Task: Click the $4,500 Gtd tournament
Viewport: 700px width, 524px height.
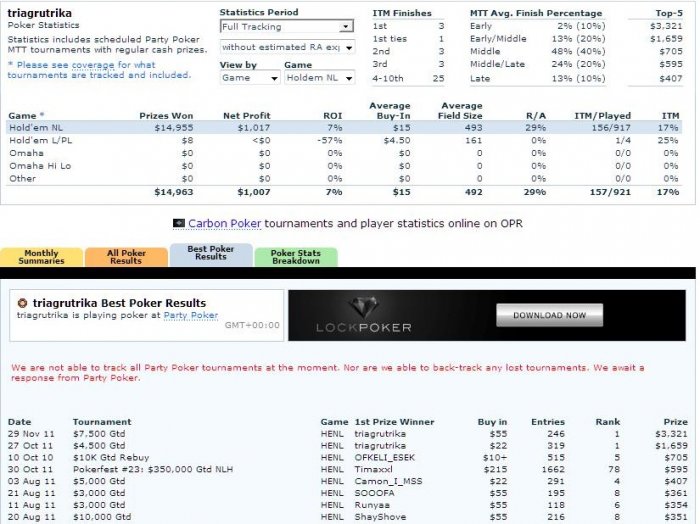Action: [99, 445]
